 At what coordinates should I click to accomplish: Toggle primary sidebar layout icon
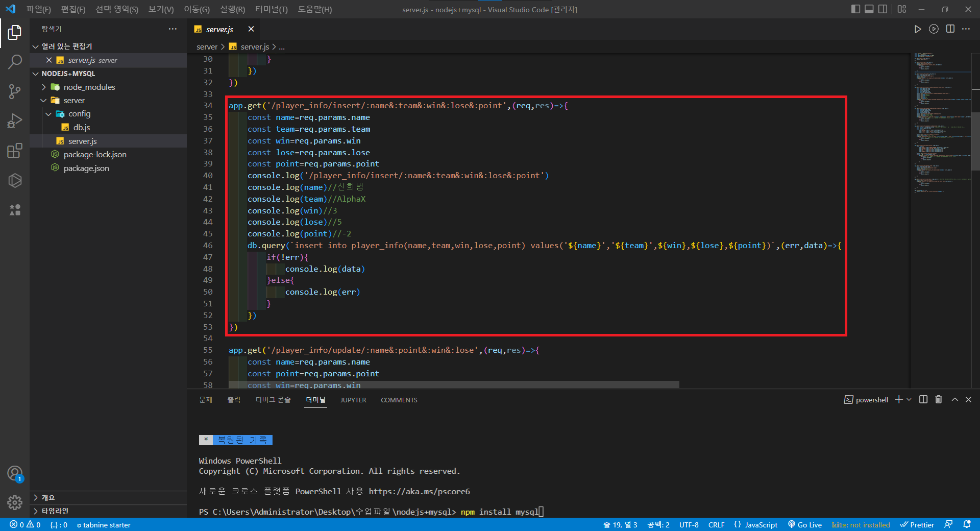(856, 9)
